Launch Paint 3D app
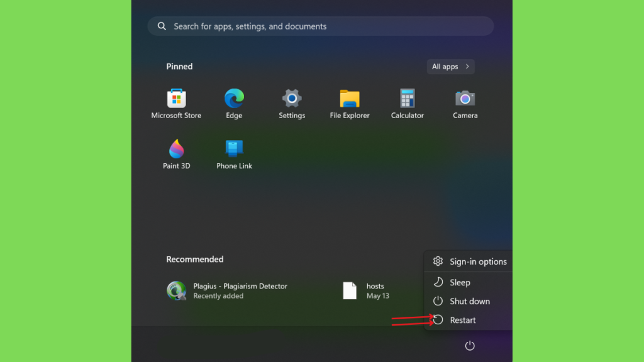The image size is (644, 362). (x=177, y=154)
